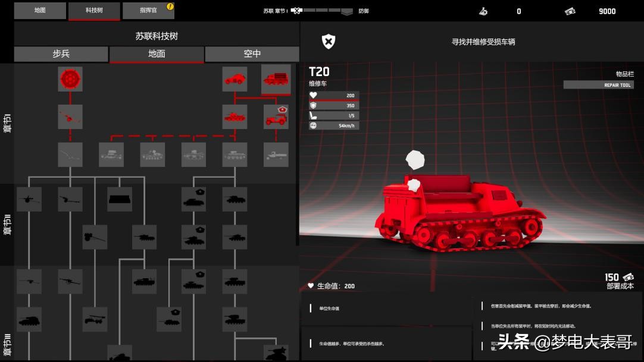The height and width of the screenshot is (362, 644).
Task: Select the 地面 ground units tab
Action: 157,54
